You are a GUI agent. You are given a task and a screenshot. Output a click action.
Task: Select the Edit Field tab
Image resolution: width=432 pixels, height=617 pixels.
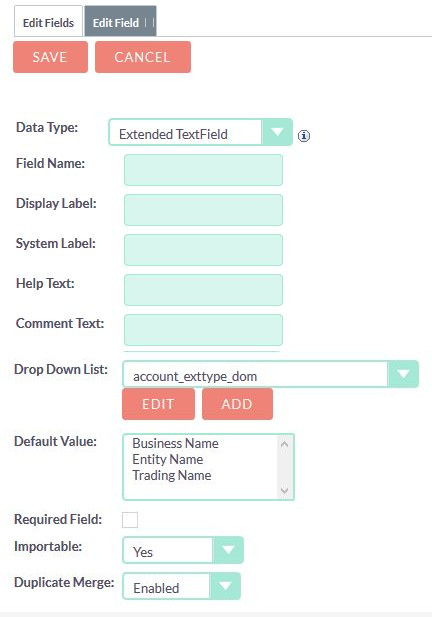[x=120, y=22]
